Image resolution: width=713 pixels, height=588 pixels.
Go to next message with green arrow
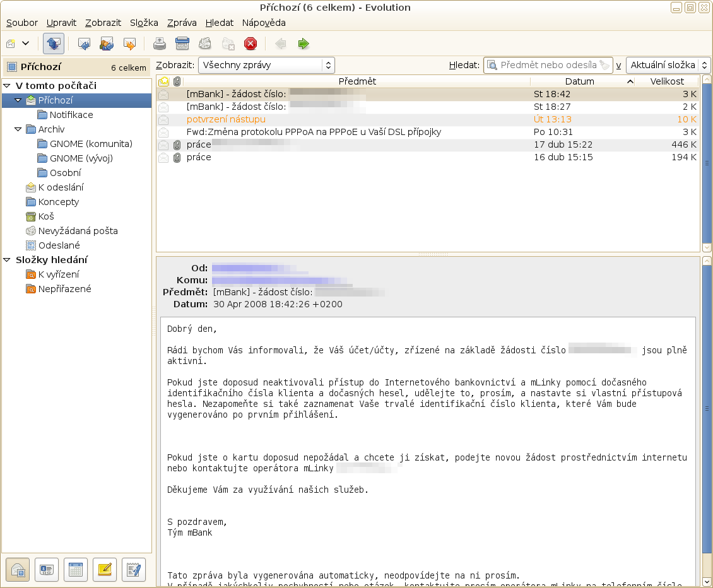(x=303, y=44)
